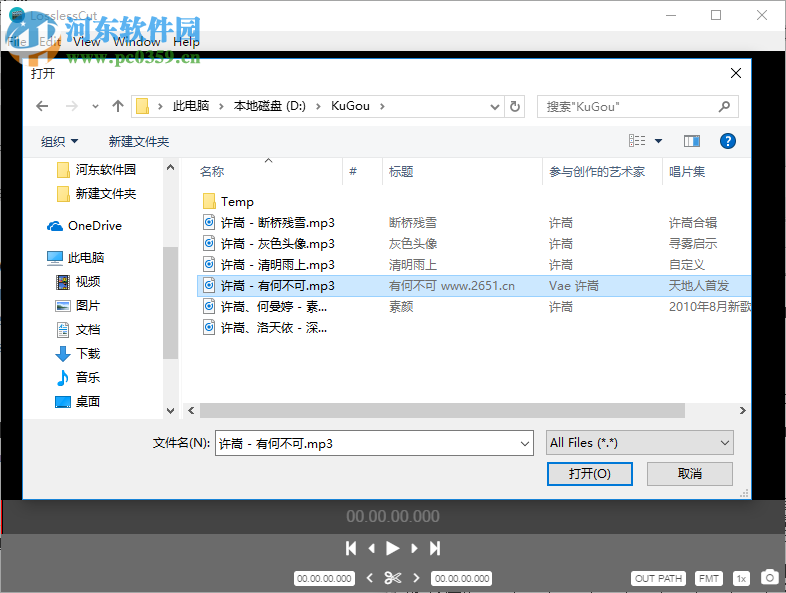Sort by the 名称 column header

pyautogui.click(x=212, y=171)
